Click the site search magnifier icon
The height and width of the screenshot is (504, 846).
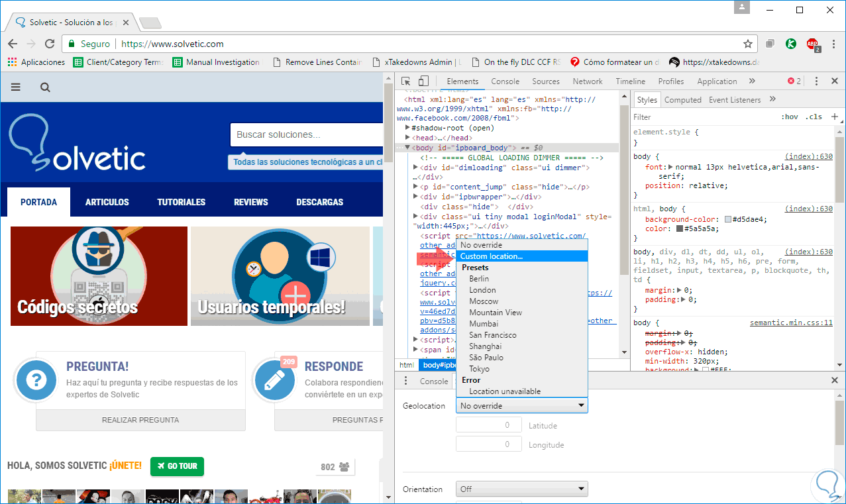click(x=45, y=87)
